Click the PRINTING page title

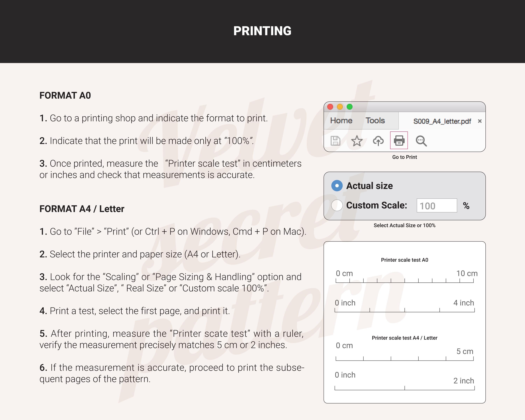pyautogui.click(x=262, y=31)
